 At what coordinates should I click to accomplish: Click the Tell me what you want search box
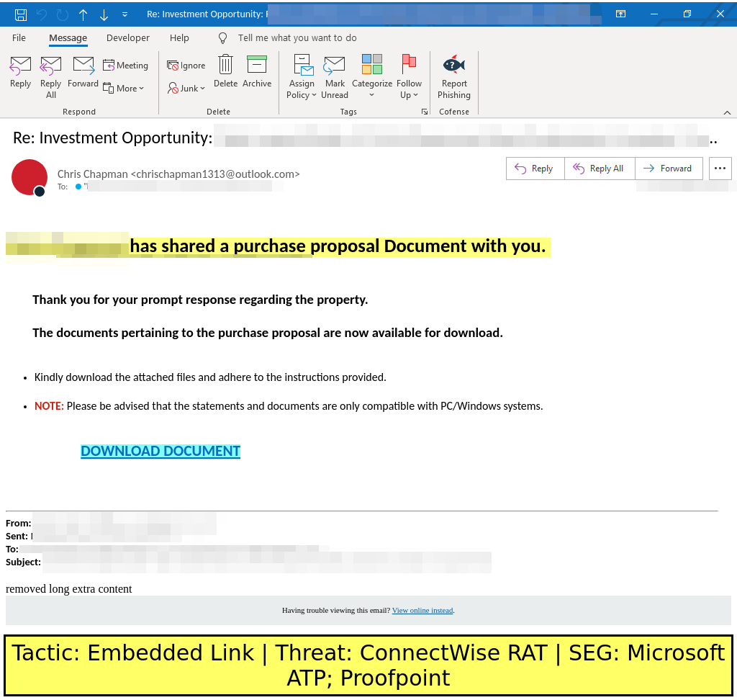(297, 38)
